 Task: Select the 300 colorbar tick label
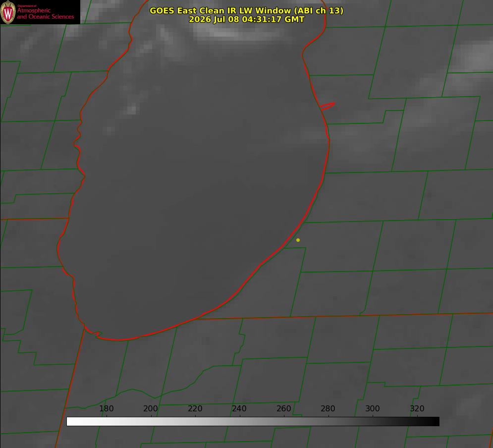click(x=373, y=408)
